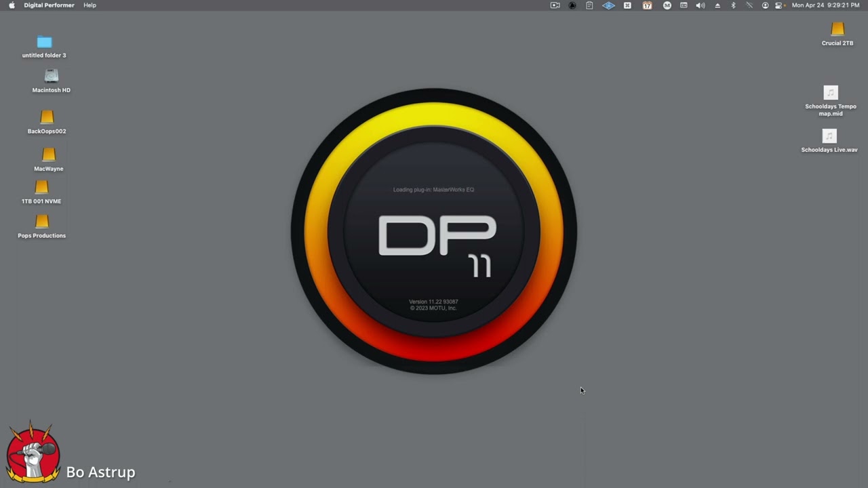Click the user account menu bar icon
Viewport: 868px width, 488px height.
pyautogui.click(x=766, y=5)
